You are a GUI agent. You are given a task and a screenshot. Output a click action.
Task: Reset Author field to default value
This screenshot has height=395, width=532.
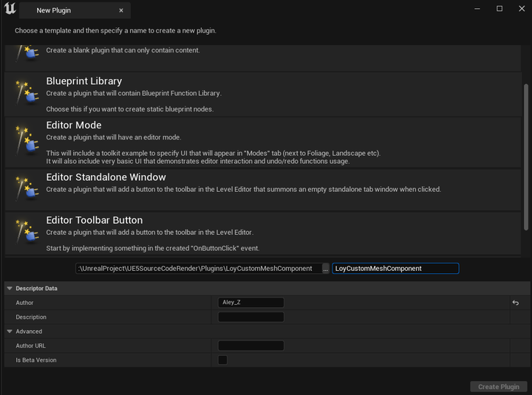[516, 303]
